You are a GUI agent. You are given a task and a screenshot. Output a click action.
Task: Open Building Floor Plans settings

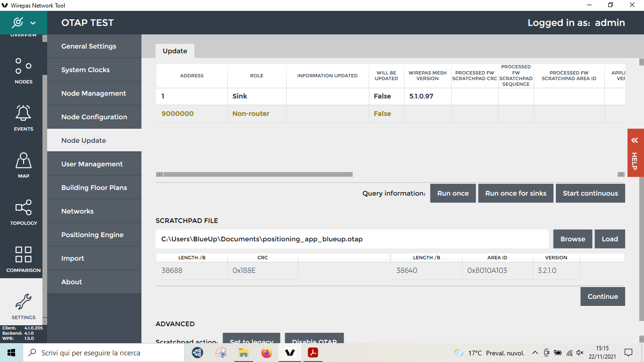(x=94, y=188)
